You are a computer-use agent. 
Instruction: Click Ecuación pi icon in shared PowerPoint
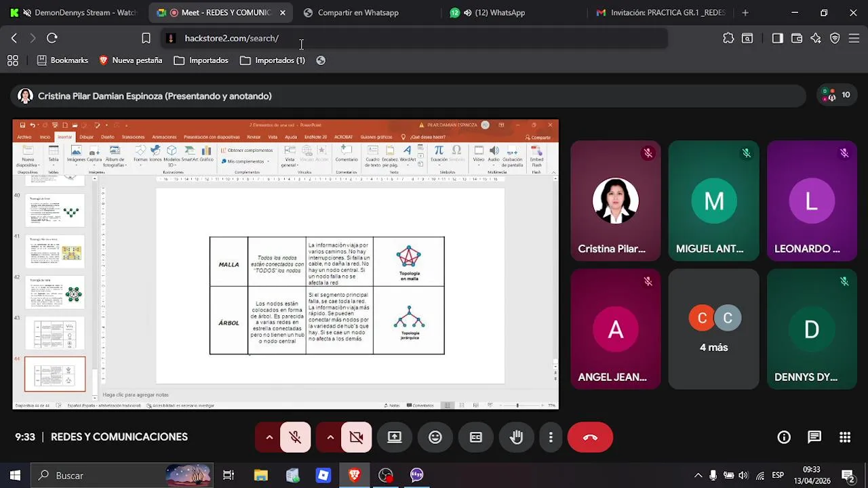click(x=439, y=154)
